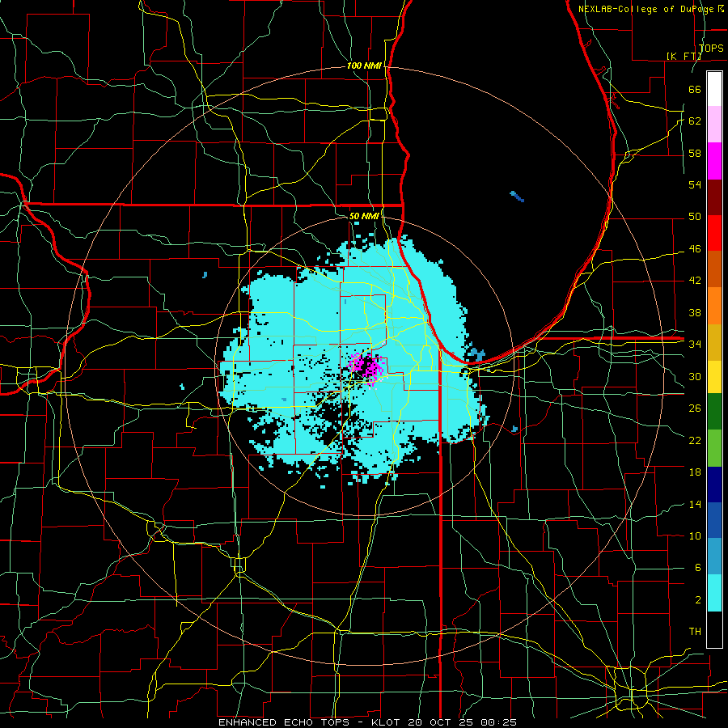Select the cyan legend swatch
728x728 pixels.
point(714,593)
